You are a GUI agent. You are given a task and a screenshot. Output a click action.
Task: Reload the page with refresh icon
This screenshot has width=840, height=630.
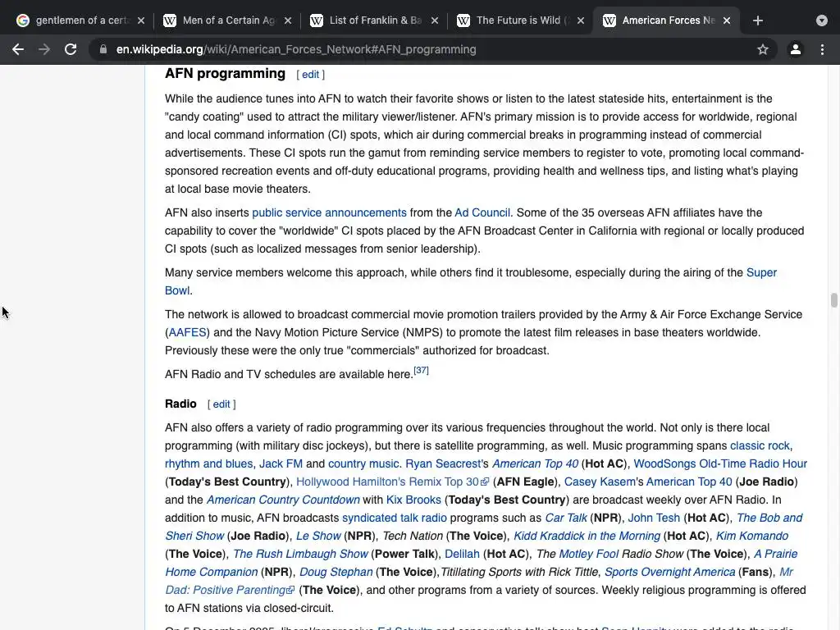tap(71, 49)
